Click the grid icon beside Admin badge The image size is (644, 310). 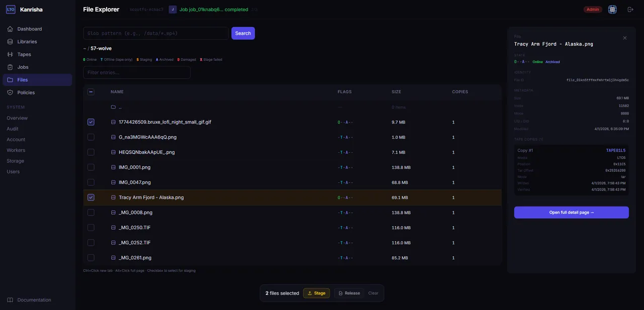coord(612,10)
